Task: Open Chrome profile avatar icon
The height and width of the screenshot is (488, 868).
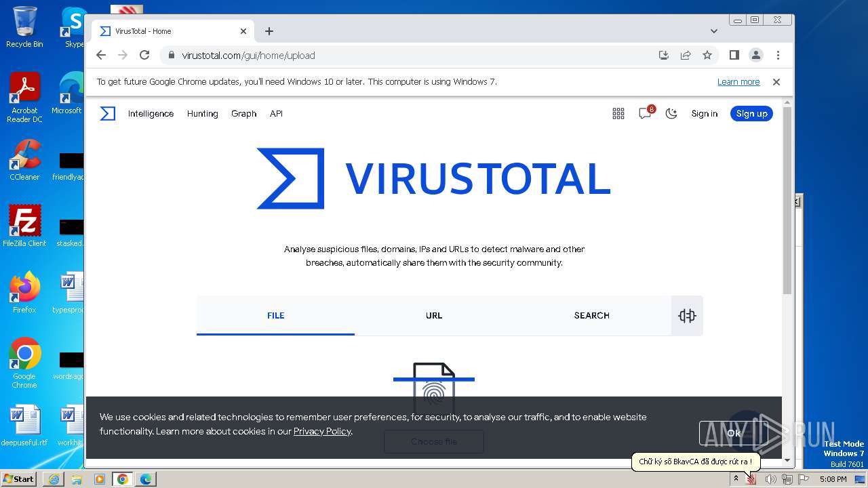Action: point(756,56)
